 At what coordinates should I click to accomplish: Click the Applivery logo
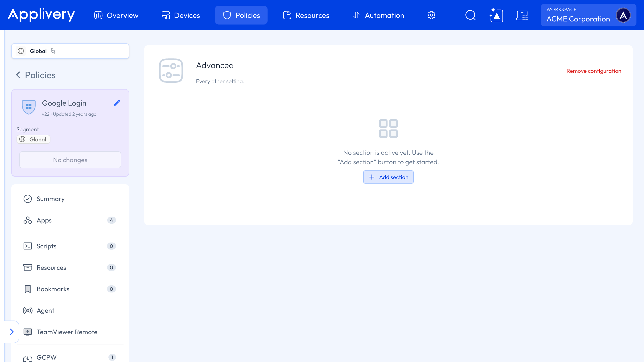(x=41, y=15)
